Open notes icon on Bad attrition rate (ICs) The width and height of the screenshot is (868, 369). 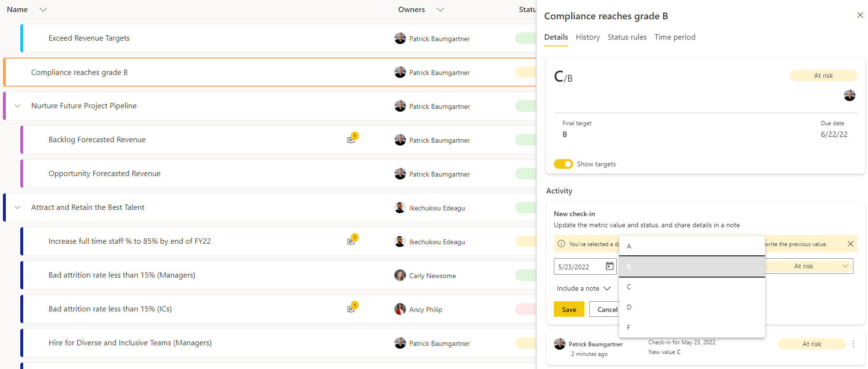coord(351,309)
